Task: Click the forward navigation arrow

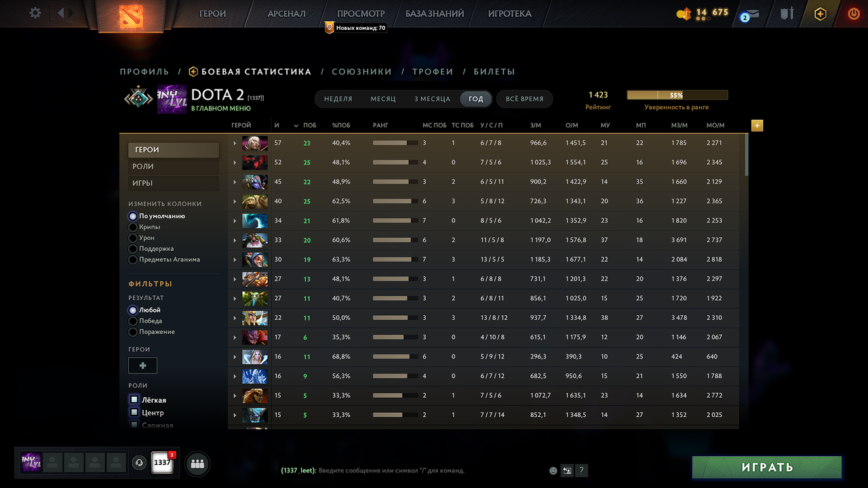Action: (72, 13)
